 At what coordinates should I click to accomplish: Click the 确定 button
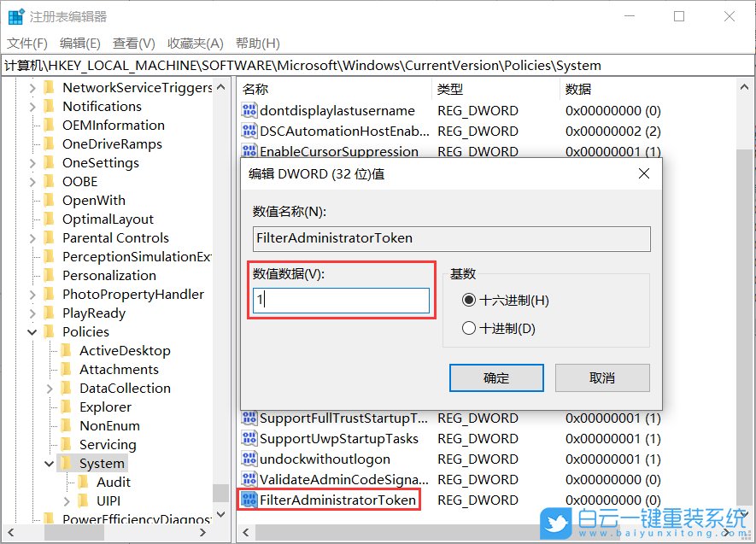pos(496,377)
